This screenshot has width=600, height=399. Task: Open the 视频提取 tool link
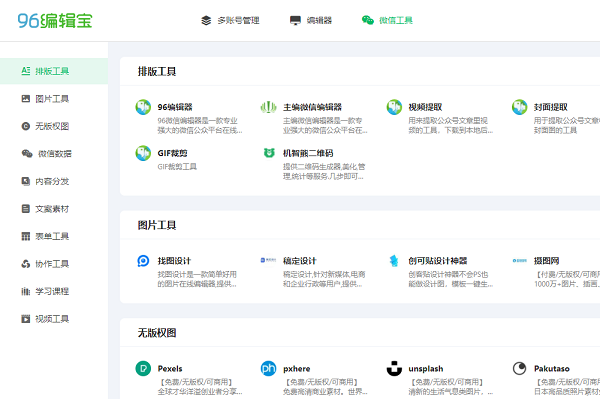tap(425, 107)
